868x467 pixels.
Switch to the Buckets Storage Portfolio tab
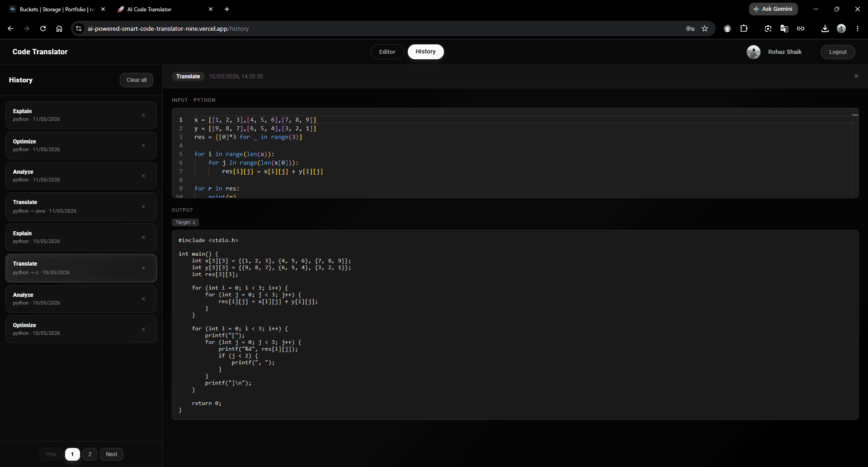[57, 9]
